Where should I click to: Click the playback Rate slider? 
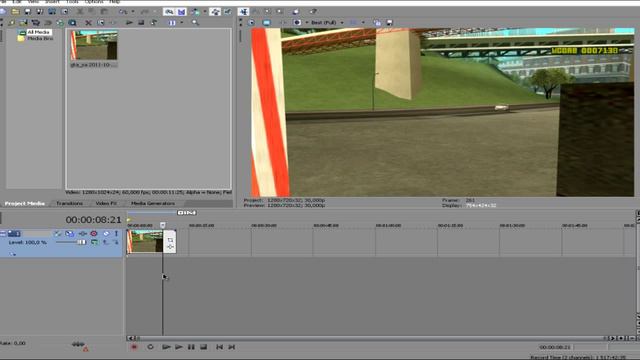(x=78, y=344)
